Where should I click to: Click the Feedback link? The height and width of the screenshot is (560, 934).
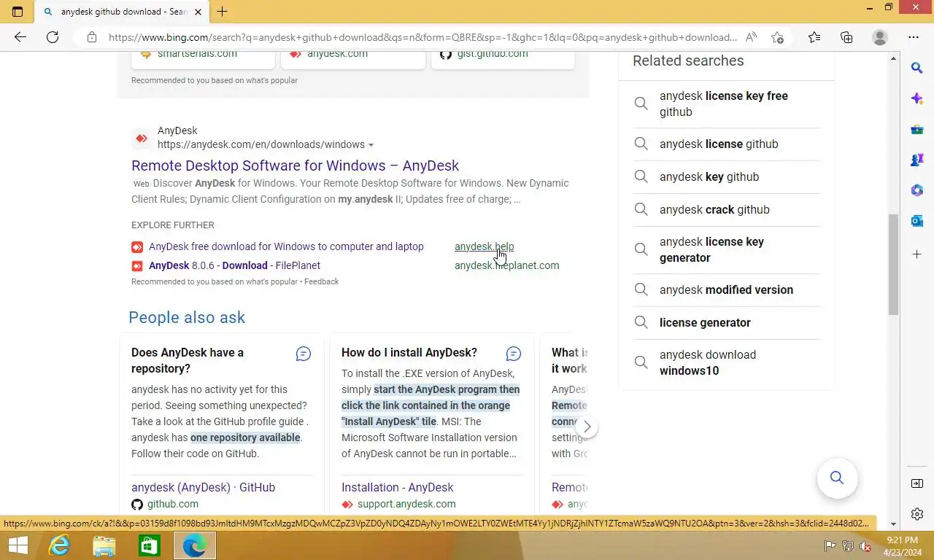[321, 281]
